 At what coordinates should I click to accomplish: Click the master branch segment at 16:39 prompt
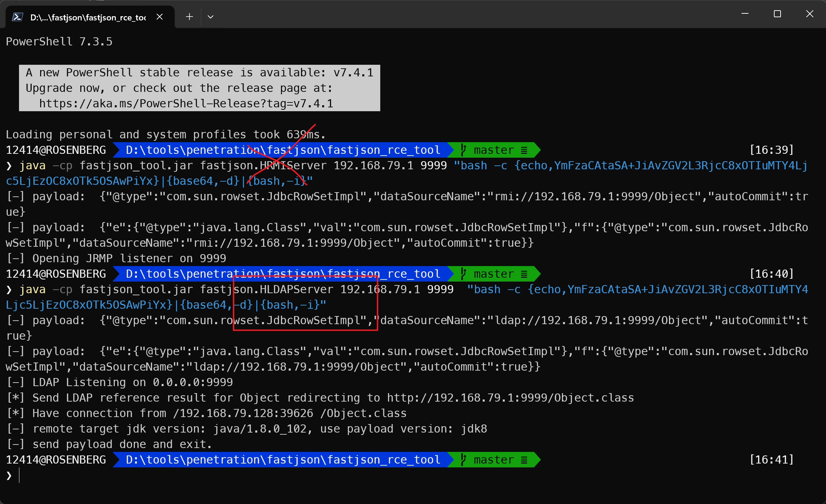[x=494, y=150]
